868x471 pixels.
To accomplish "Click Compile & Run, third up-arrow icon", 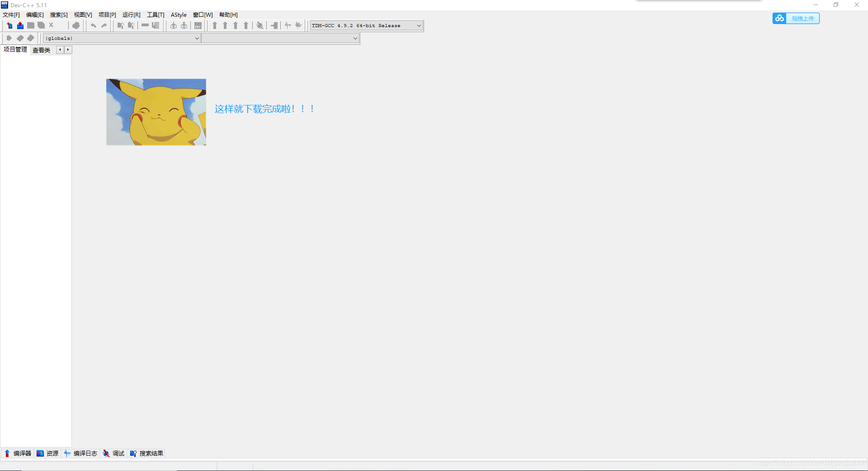I will [236, 25].
